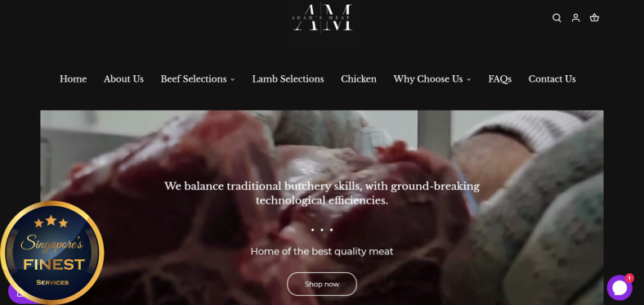Visit the FAQs link
The height and width of the screenshot is (305, 644).
coord(500,79)
